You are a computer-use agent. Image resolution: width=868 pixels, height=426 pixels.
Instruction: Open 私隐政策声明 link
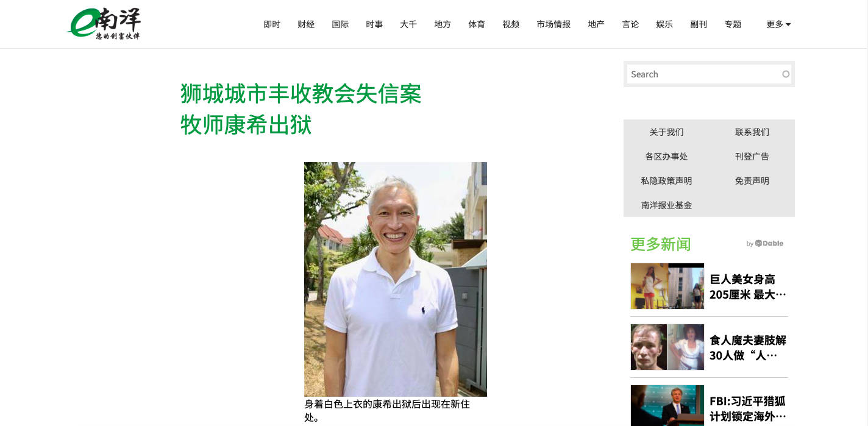point(666,181)
